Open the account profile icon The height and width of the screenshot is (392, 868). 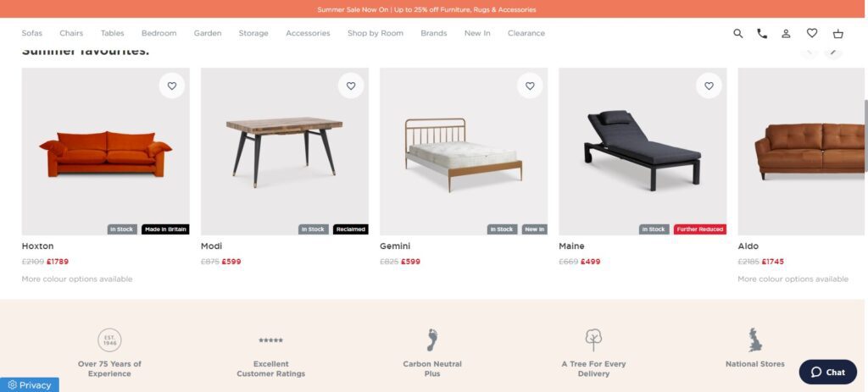tap(786, 33)
